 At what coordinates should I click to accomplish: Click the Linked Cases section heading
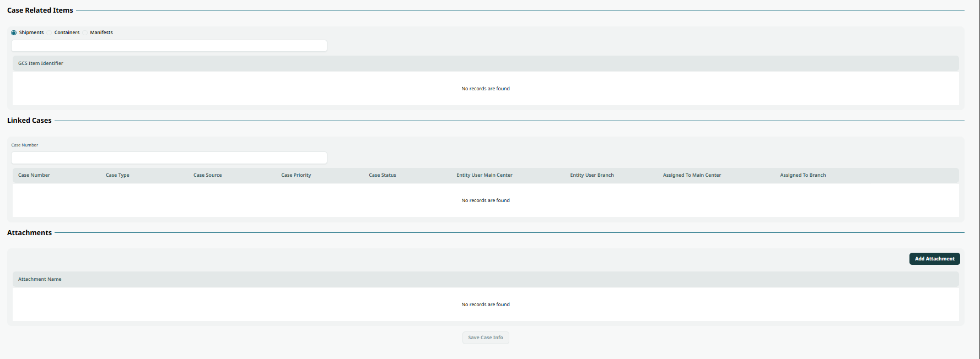point(29,121)
